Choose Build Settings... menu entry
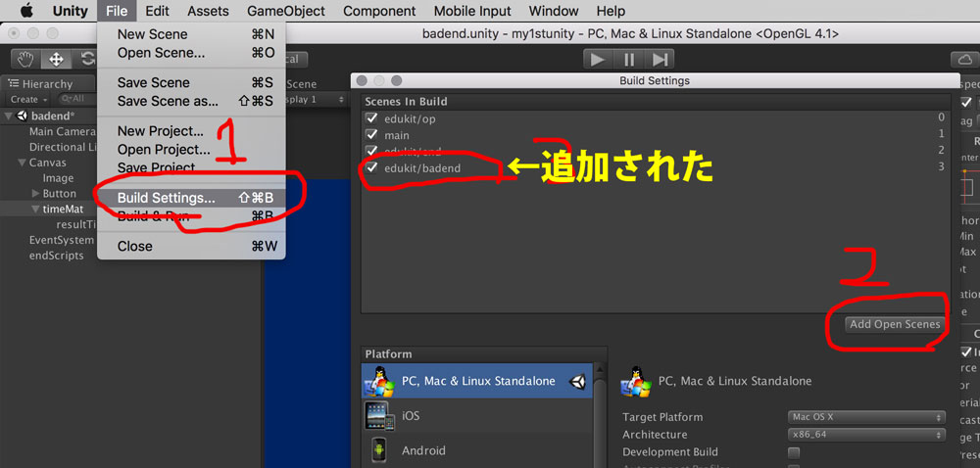Image resolution: width=980 pixels, height=468 pixels. (x=191, y=198)
